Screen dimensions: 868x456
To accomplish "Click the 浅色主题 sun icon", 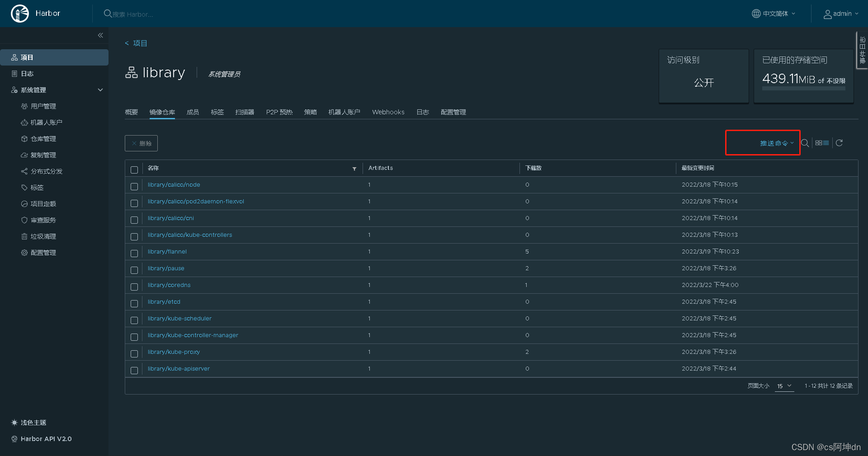I will pyautogui.click(x=14, y=423).
